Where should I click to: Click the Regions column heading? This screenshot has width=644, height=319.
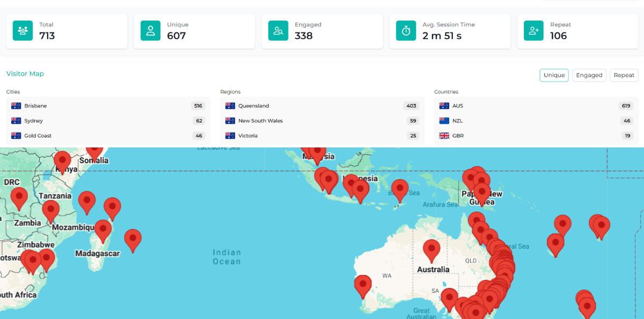(x=231, y=92)
